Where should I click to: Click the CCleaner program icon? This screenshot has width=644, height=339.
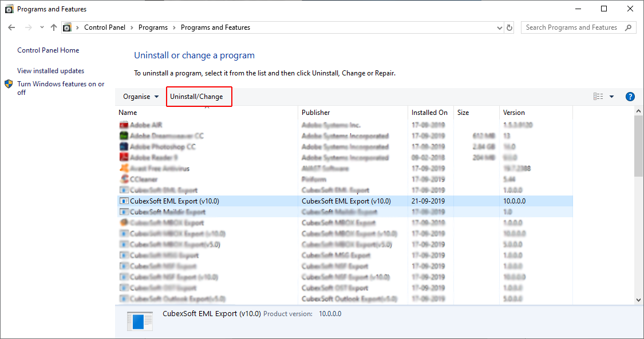pos(124,179)
